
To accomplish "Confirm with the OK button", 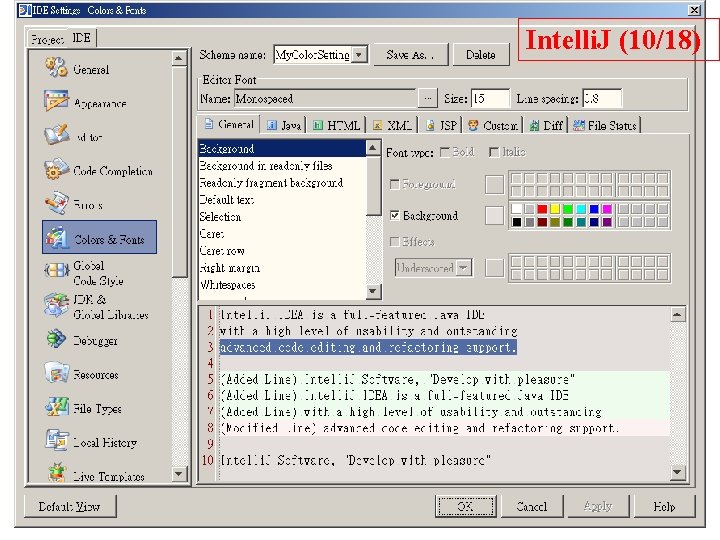I will 466,506.
